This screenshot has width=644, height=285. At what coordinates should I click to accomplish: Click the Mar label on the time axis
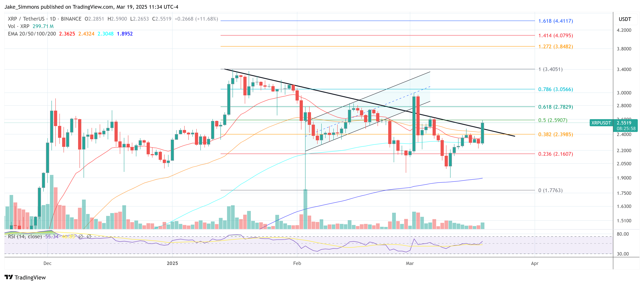(410, 263)
